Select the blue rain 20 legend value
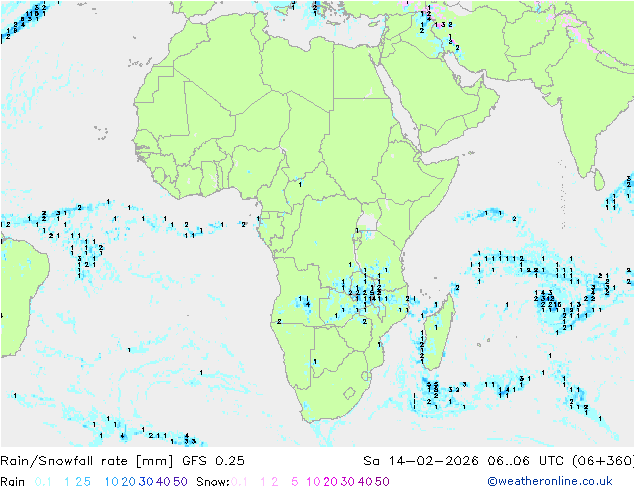Image resolution: width=634 pixels, height=490 pixels. point(129,482)
